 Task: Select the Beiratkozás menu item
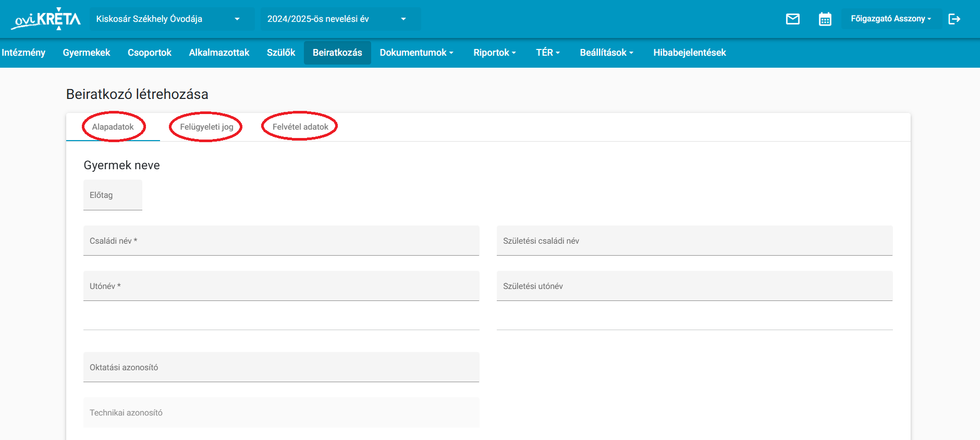click(x=337, y=53)
